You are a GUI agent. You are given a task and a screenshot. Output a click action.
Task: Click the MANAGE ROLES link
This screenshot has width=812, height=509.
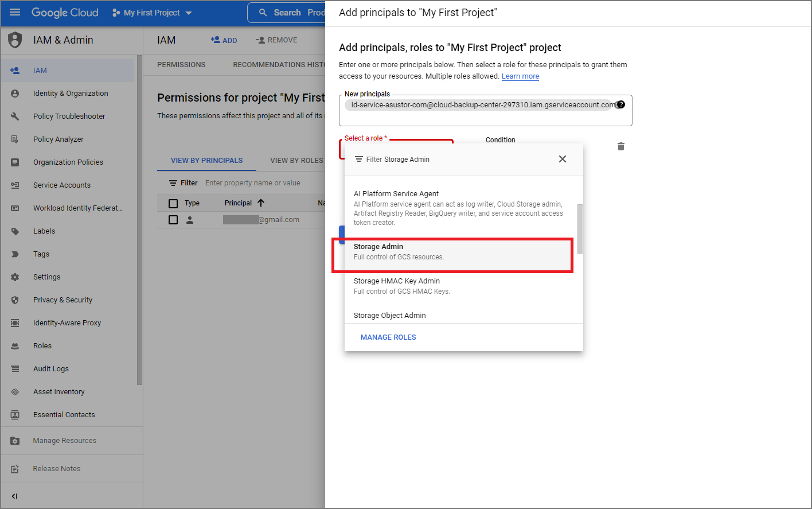tap(388, 337)
